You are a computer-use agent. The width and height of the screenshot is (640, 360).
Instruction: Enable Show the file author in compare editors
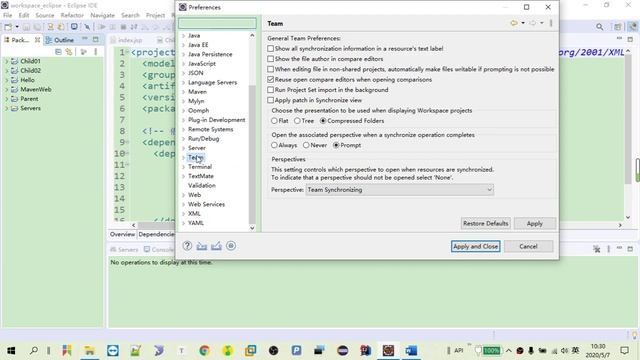(270, 59)
